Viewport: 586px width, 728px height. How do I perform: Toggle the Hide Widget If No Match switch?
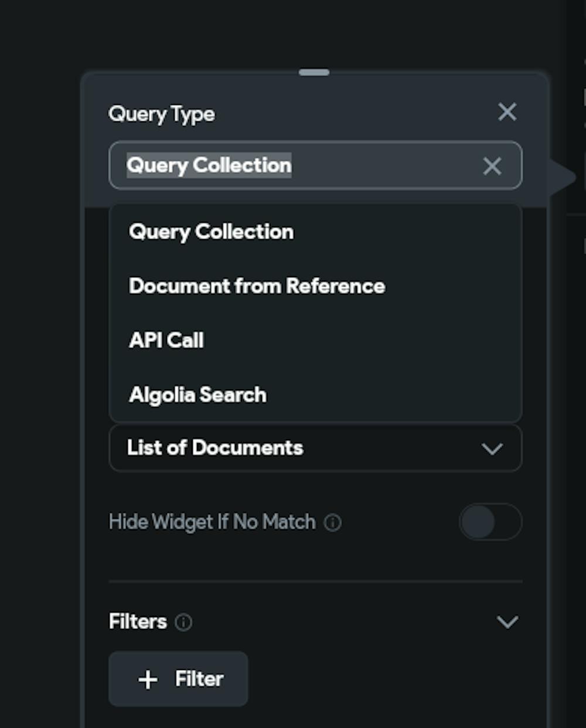click(x=490, y=522)
